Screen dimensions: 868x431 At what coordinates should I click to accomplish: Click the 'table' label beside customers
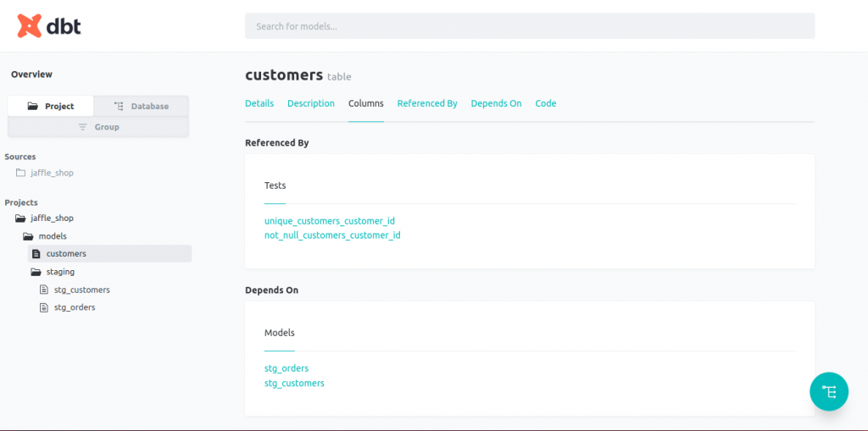pos(339,77)
